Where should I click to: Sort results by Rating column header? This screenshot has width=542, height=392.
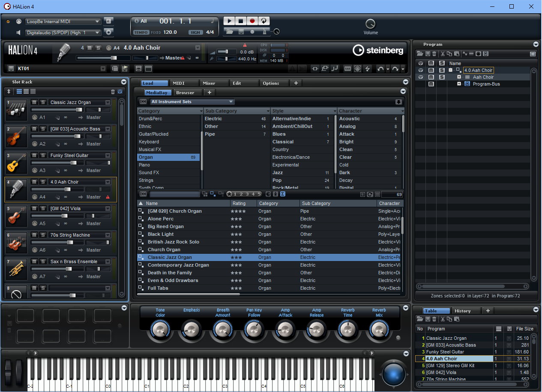click(243, 203)
